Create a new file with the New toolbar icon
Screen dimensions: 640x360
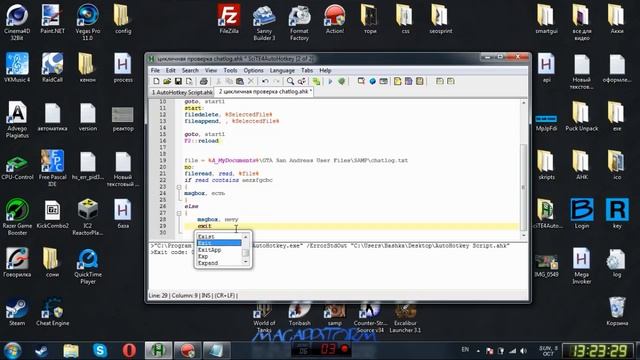(x=156, y=81)
